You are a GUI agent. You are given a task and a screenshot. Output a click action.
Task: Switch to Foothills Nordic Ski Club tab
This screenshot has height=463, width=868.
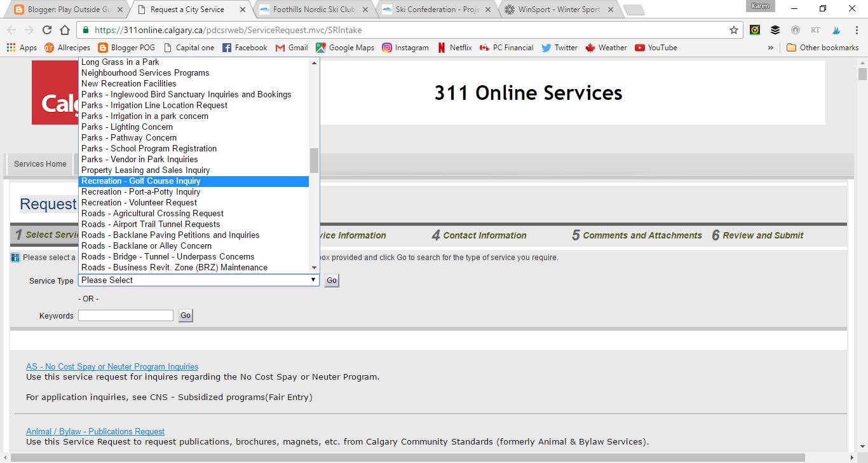pyautogui.click(x=315, y=10)
